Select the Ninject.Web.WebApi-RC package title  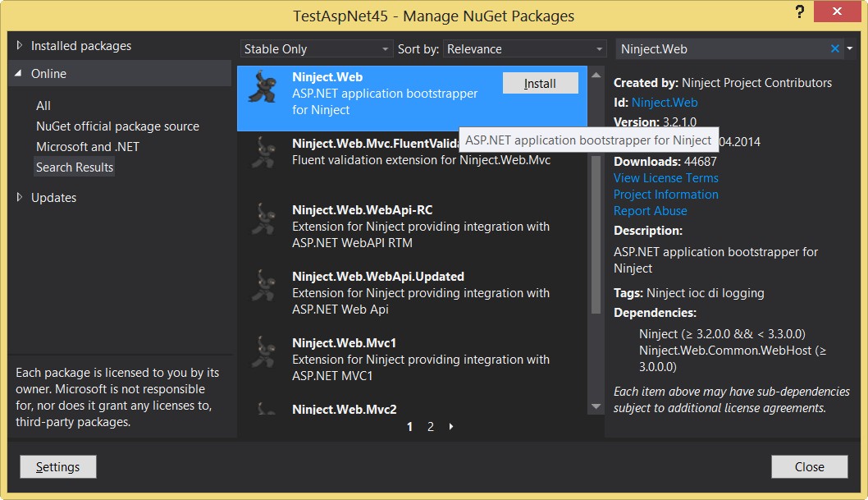point(362,210)
